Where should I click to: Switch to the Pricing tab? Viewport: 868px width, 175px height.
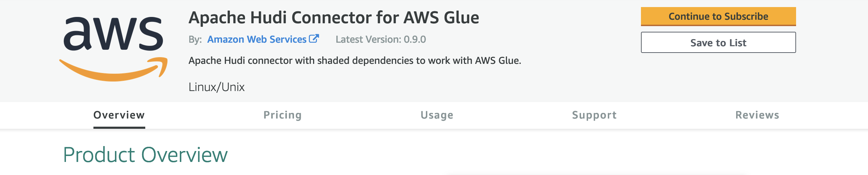[x=282, y=115]
